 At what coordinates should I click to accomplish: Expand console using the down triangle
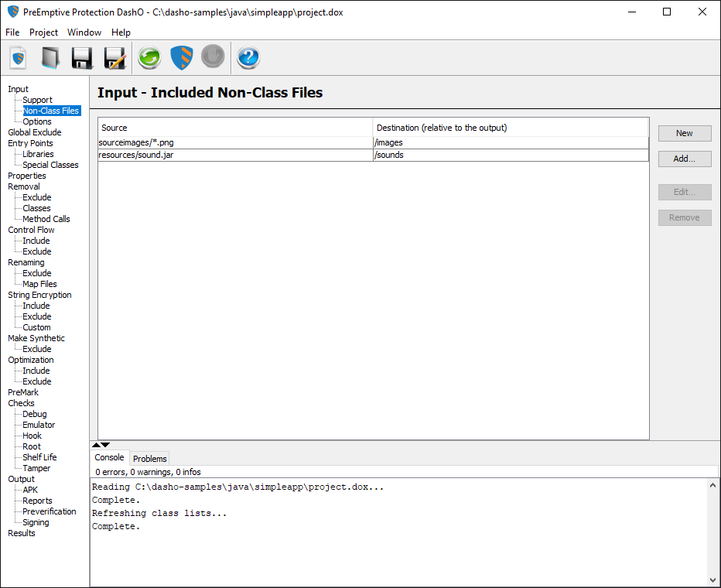pyautogui.click(x=106, y=445)
